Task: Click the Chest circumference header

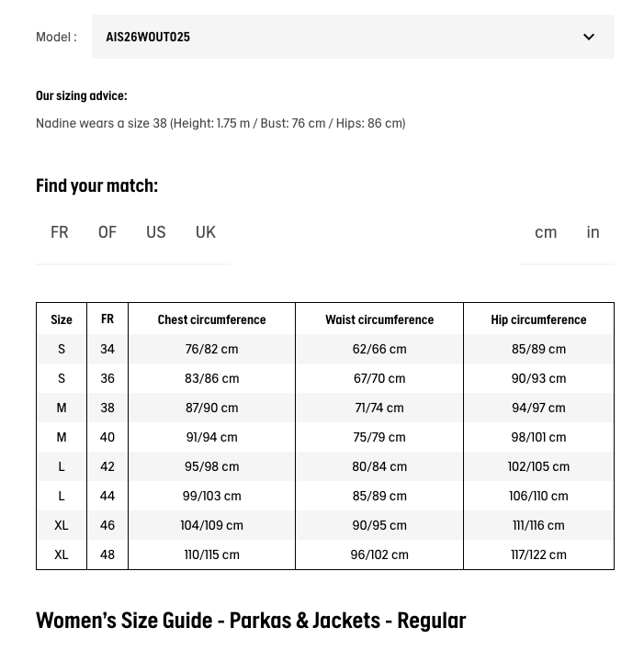Action: point(211,319)
